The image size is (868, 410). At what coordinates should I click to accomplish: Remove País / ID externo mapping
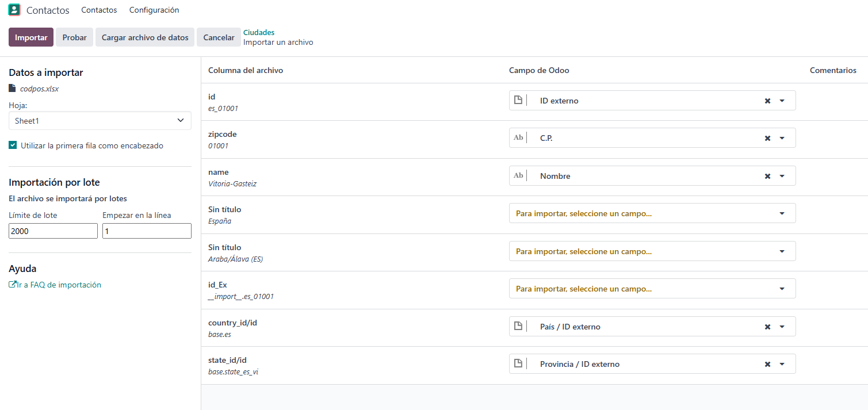tap(767, 327)
